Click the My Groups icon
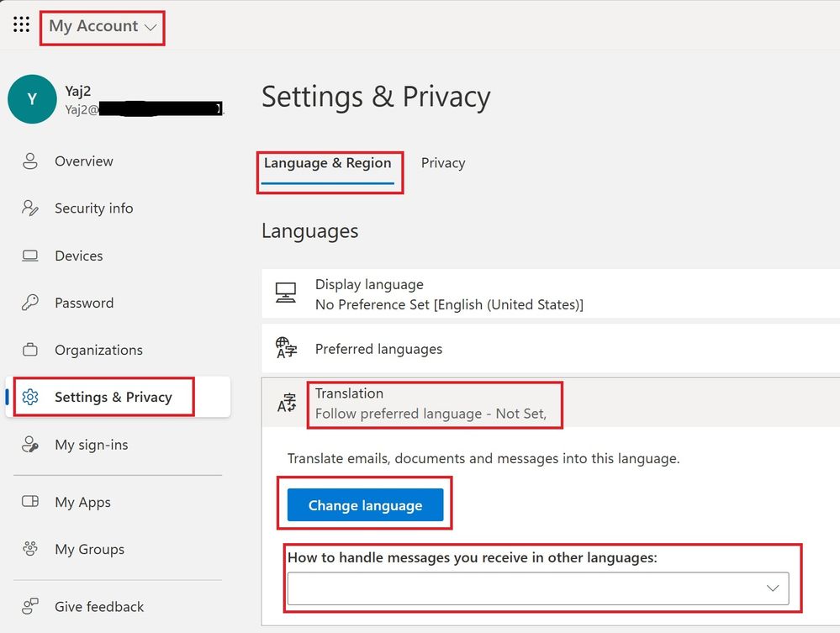The width and height of the screenshot is (840, 633). [x=30, y=549]
